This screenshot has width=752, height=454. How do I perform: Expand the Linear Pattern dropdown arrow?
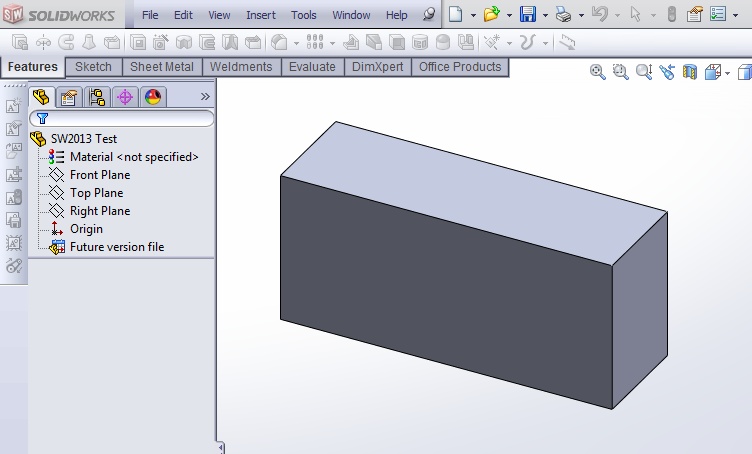[x=332, y=44]
